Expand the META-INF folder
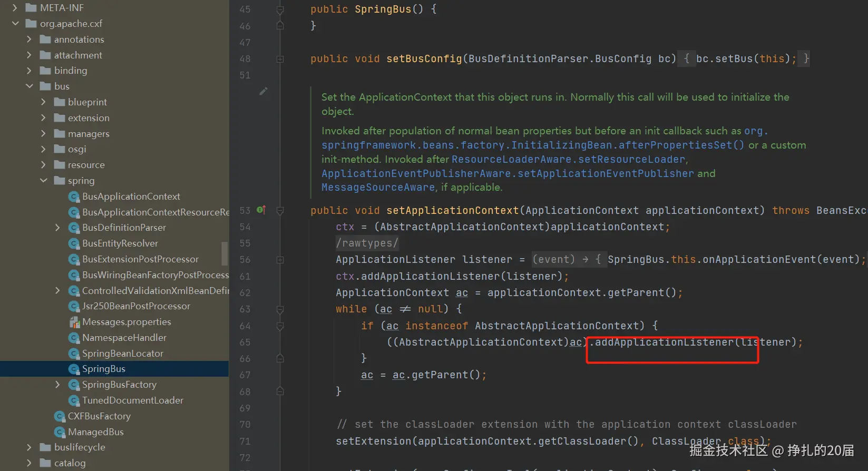This screenshot has height=471, width=868. [15, 8]
